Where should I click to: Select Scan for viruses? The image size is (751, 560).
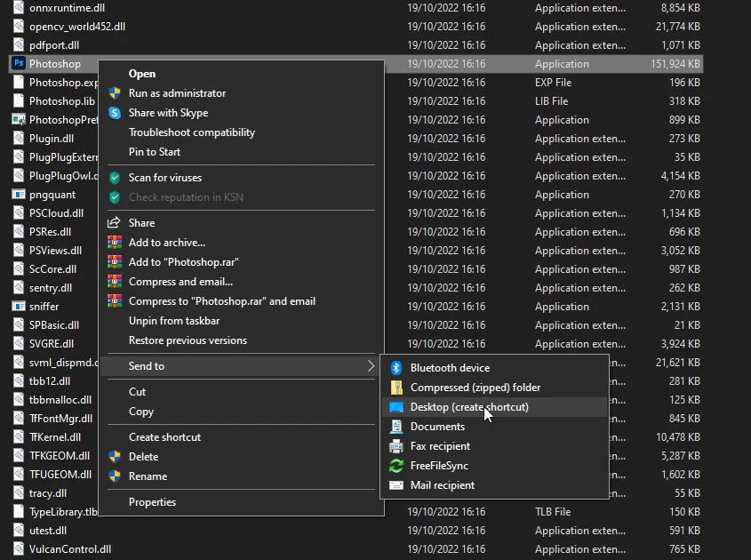tap(241, 178)
